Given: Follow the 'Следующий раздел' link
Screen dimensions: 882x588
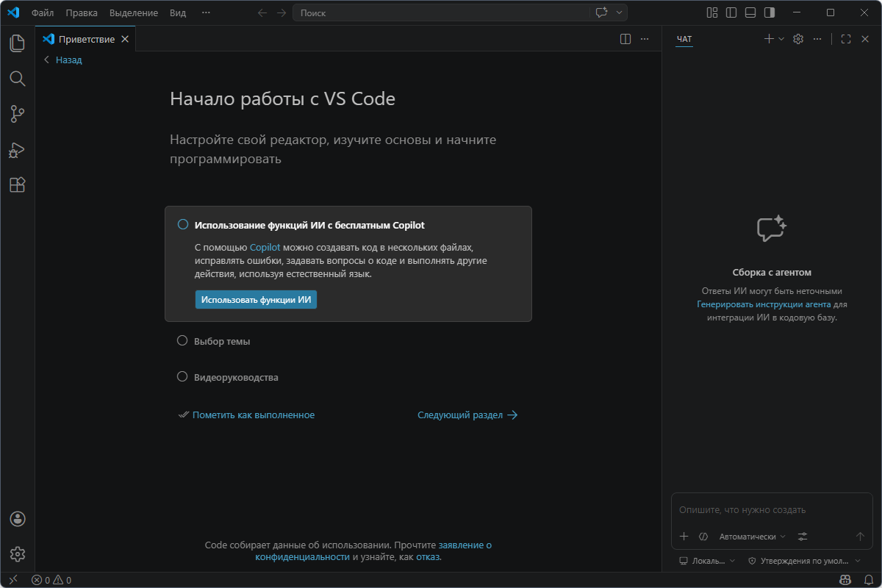Looking at the screenshot, I should click(467, 415).
